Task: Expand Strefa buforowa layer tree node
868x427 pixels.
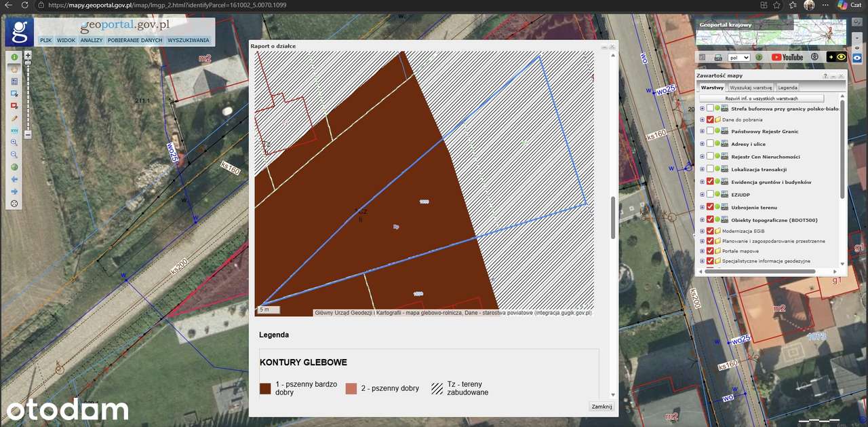Action: coord(702,108)
